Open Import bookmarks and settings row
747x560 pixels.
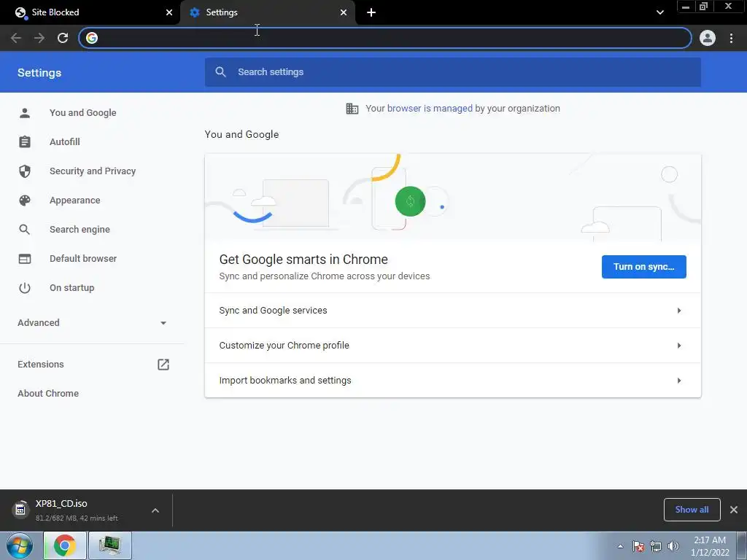(452, 380)
